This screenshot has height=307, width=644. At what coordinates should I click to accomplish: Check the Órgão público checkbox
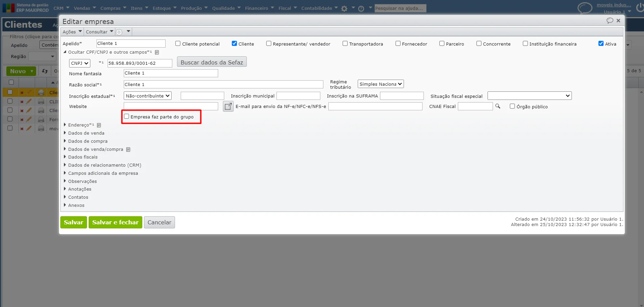512,106
